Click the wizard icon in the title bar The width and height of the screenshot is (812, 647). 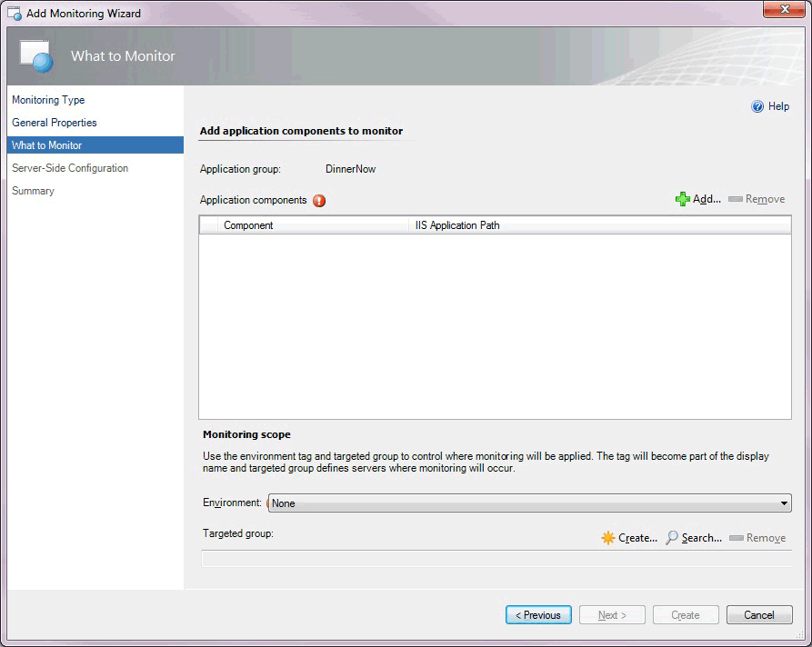[x=13, y=13]
